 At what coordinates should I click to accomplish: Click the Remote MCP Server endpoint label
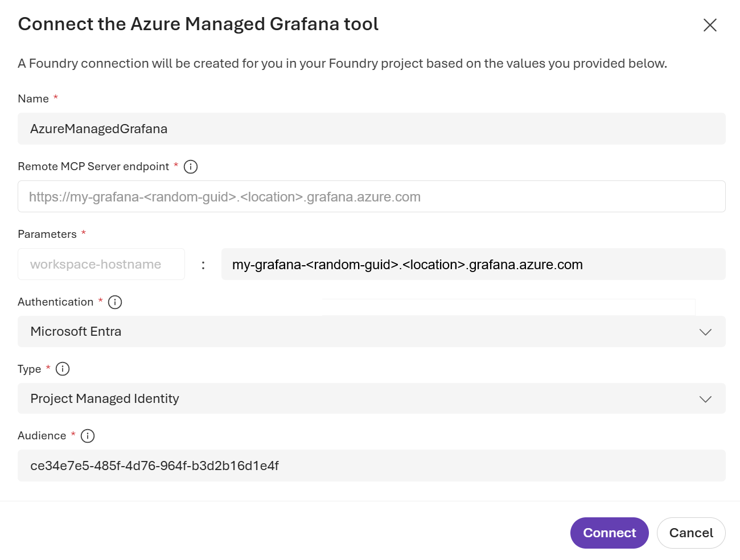93,166
